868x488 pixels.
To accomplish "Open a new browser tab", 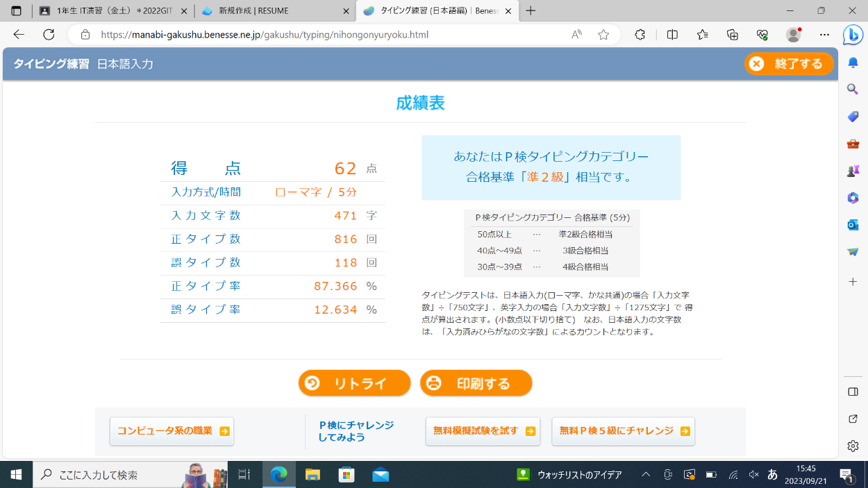I will [531, 11].
